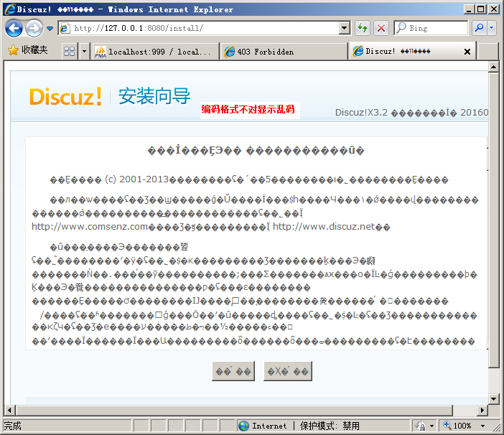504x435 pixels.
Task: Click the horizontal scrollbar thumb
Action: [235, 410]
